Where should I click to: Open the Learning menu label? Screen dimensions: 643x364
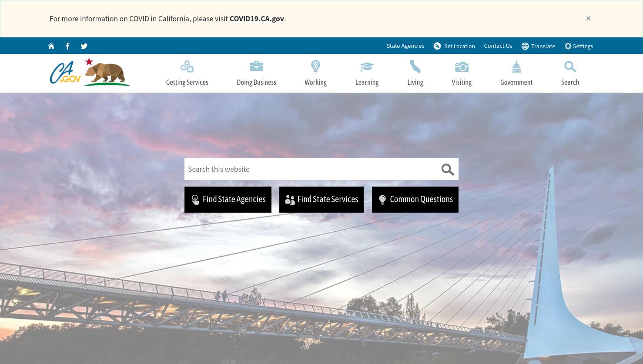click(x=367, y=82)
